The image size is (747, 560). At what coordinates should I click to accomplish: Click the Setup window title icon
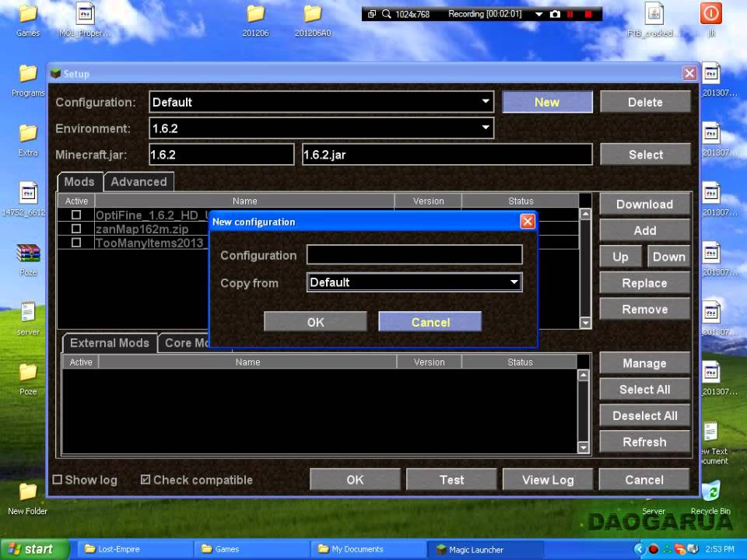pyautogui.click(x=56, y=74)
